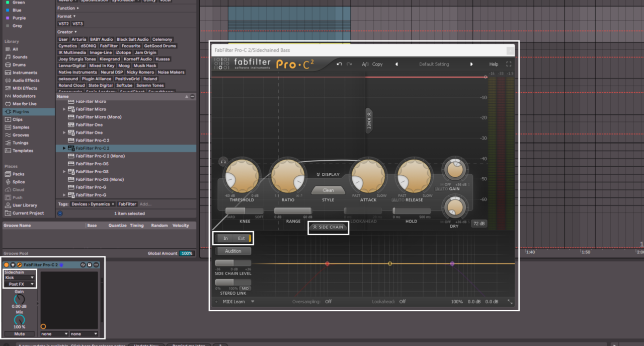Image resolution: width=644 pixels, height=346 pixels.
Task: Select the purple side chain EQ node
Action: [452, 263]
